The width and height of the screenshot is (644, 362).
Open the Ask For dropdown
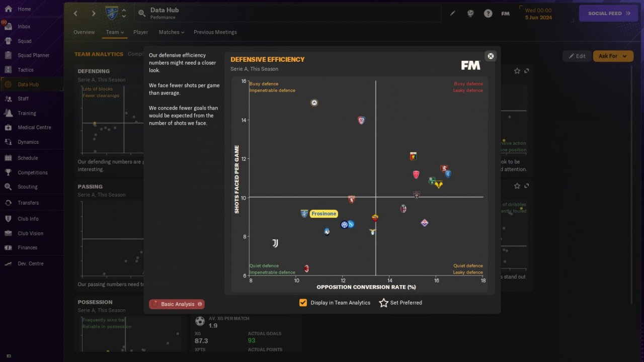(613, 56)
